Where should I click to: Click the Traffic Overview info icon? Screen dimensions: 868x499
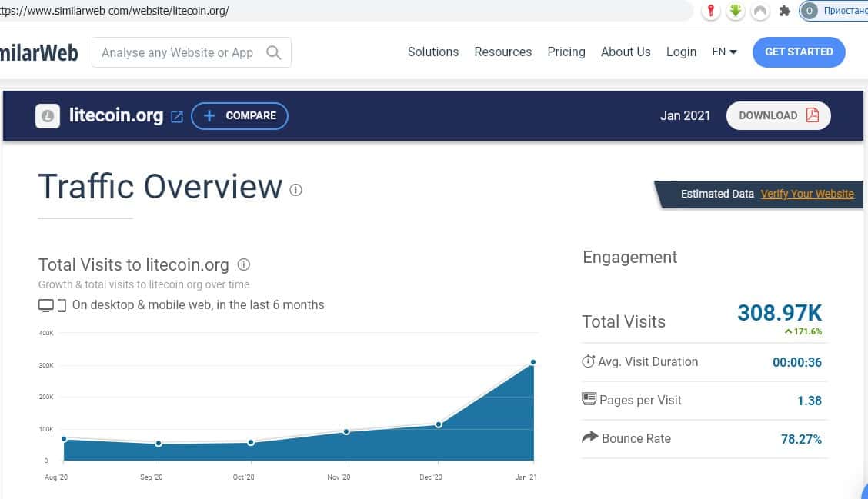[x=296, y=189]
